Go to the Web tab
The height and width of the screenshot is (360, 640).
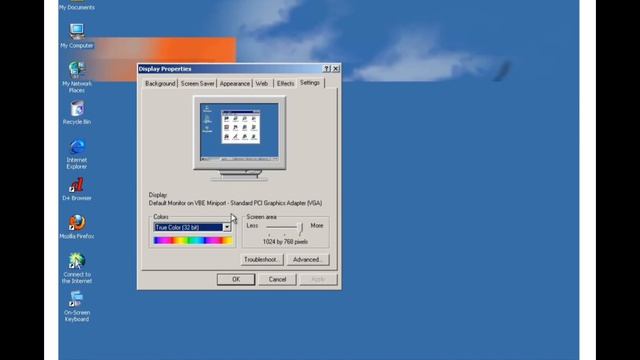click(262, 83)
